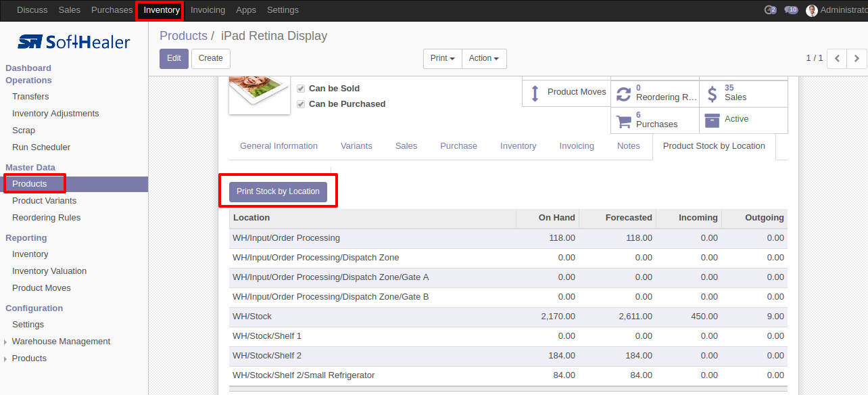Click the Purchases shopping cart icon
The image size is (868, 395).
(623, 120)
